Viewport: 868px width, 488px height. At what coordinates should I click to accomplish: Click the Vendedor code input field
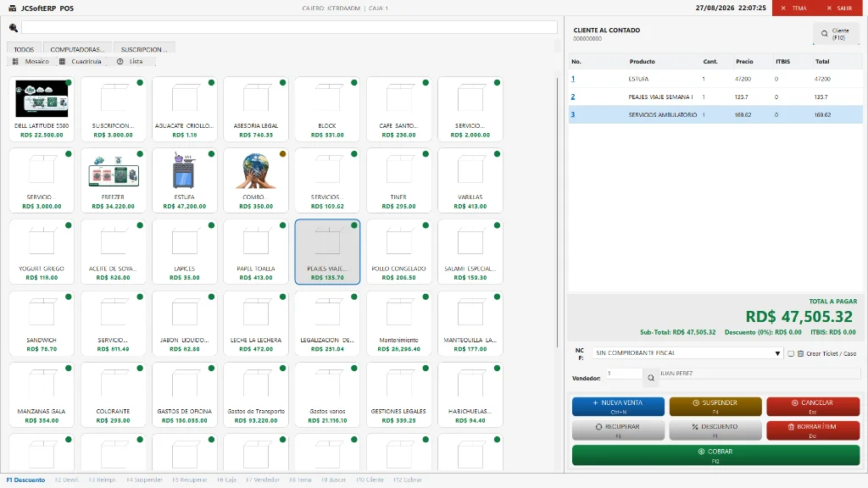[x=625, y=374]
